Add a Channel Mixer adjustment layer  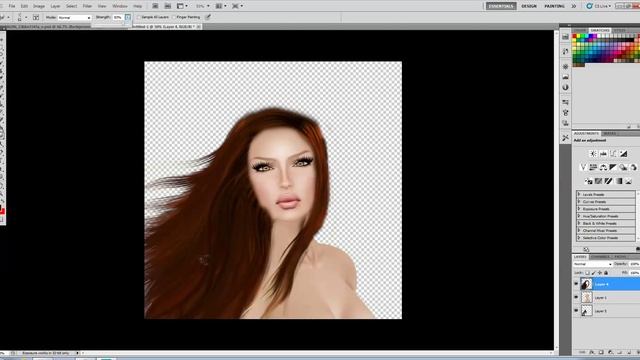click(634, 167)
